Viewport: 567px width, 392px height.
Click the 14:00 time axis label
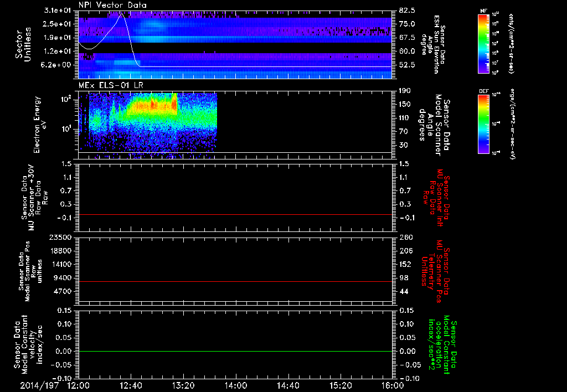click(x=236, y=385)
